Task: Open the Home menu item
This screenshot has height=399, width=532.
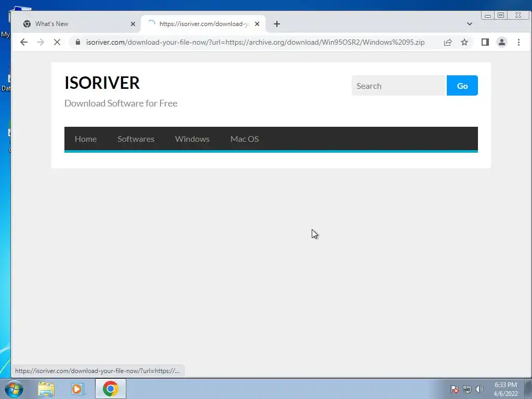Action: tap(86, 139)
